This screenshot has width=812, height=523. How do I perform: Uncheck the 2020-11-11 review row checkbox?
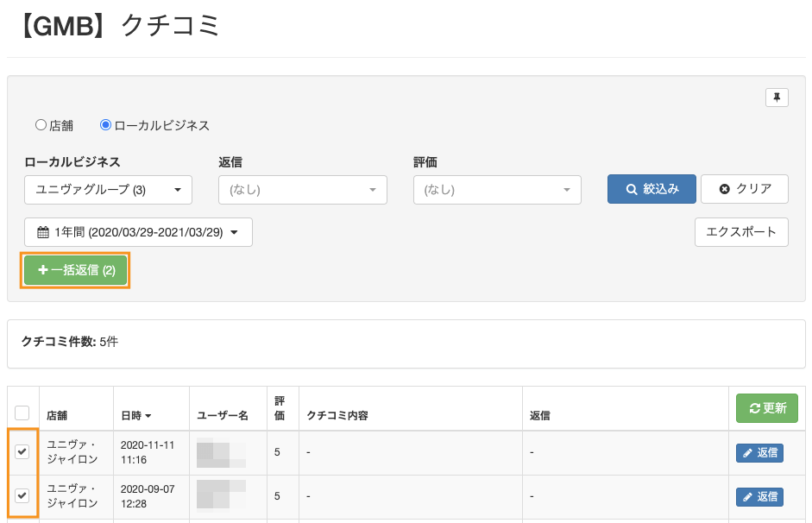click(x=22, y=452)
